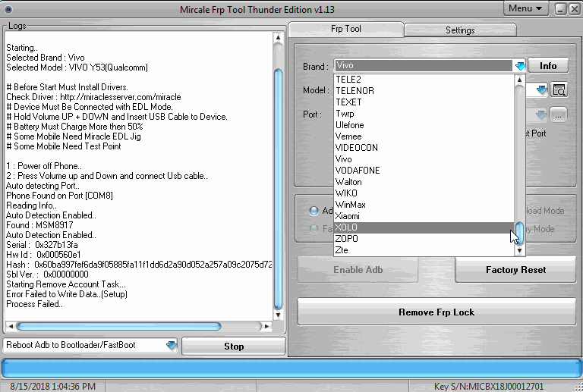Viewport: 583px width, 392px height.
Task: Select TELE2 in brand list
Action: pos(424,80)
